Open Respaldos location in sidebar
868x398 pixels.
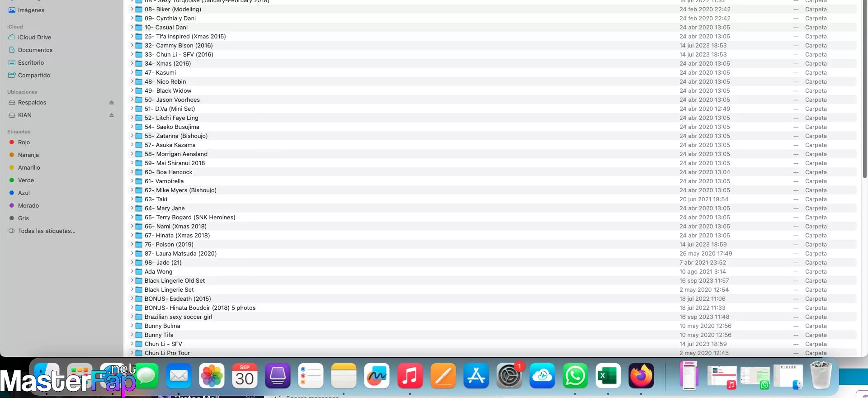coord(32,102)
